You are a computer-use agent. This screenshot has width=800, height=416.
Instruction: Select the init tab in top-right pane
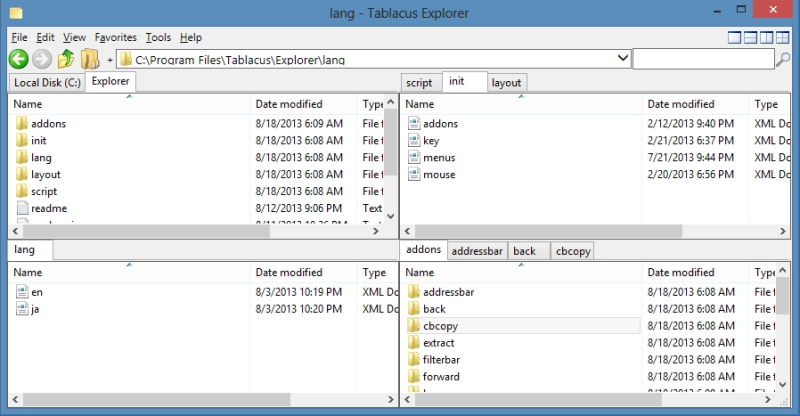coord(464,82)
